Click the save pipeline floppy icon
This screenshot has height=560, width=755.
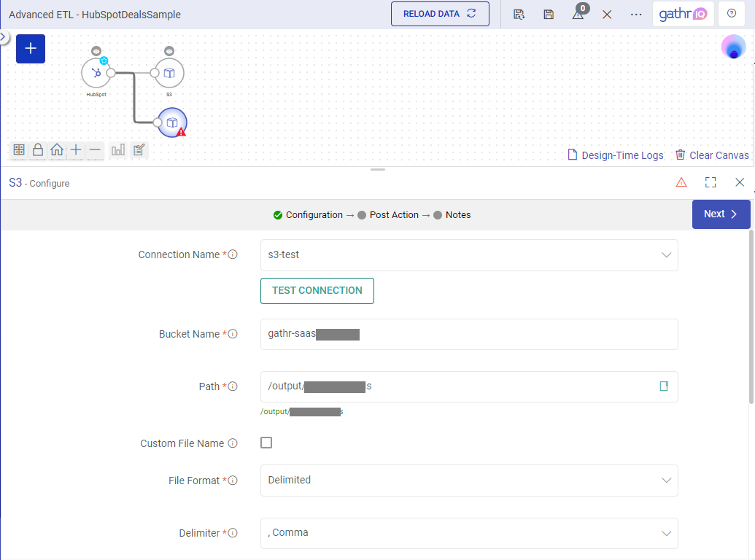549,15
